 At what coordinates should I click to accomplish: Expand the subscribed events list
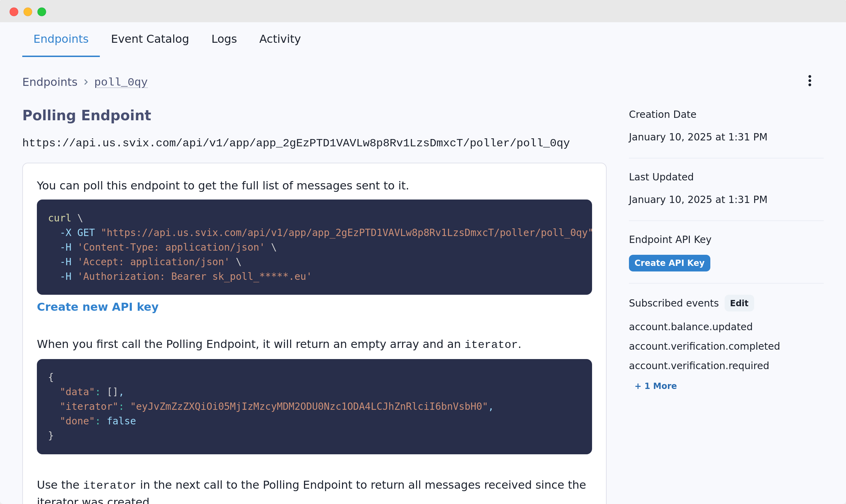655,386
